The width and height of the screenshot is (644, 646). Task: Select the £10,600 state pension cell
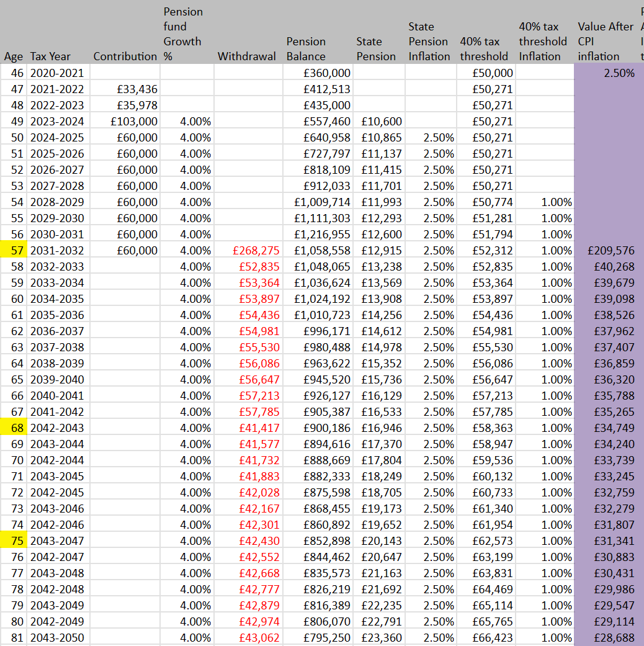point(381,121)
